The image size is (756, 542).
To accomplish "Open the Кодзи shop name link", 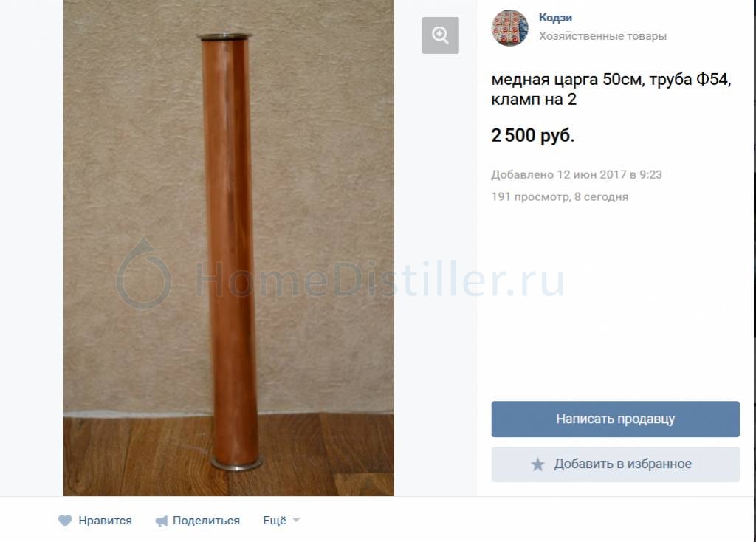I will click(555, 18).
